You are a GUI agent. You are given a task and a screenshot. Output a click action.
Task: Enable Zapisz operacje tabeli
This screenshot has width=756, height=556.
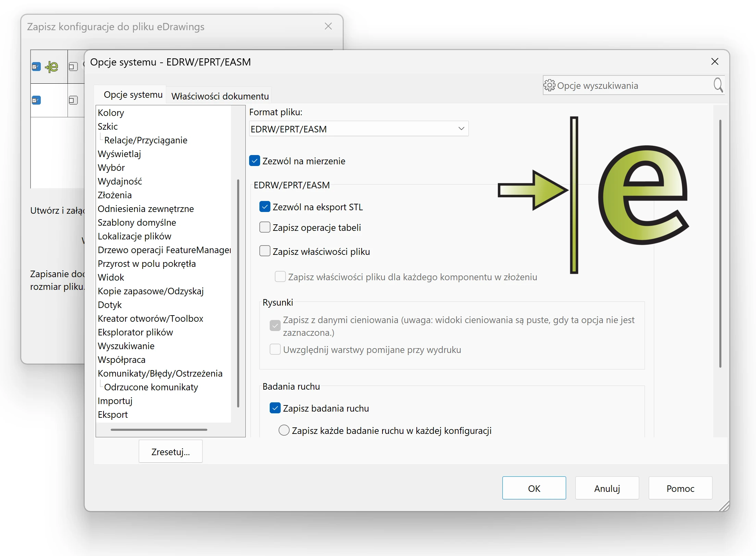click(x=265, y=227)
